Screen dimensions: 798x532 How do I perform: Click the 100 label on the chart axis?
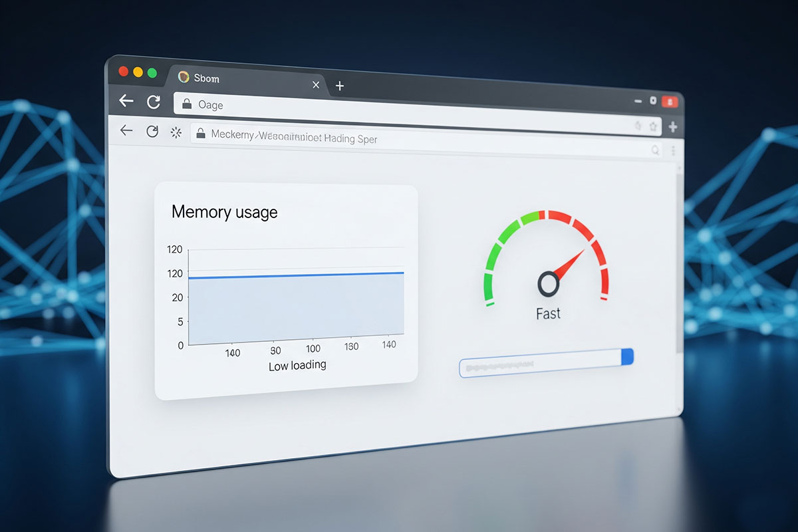coord(313,348)
